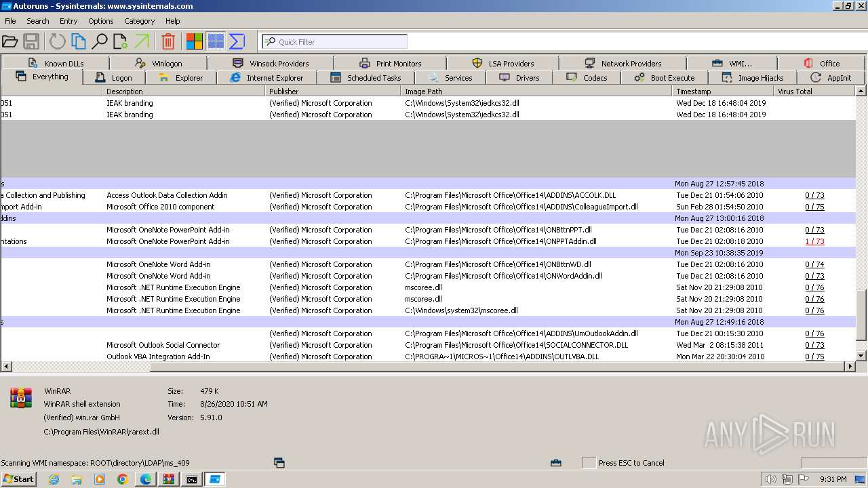Switch to the Network Providers tab

623,63
